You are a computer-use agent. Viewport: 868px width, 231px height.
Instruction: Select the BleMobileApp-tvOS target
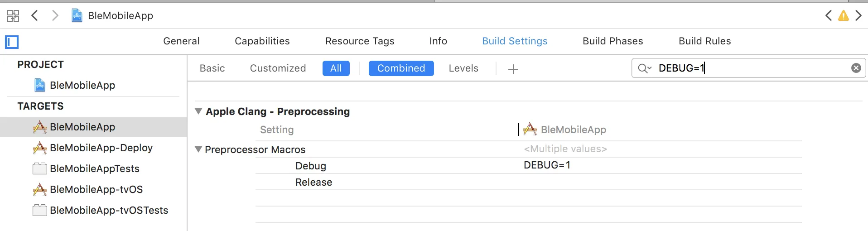point(96,190)
